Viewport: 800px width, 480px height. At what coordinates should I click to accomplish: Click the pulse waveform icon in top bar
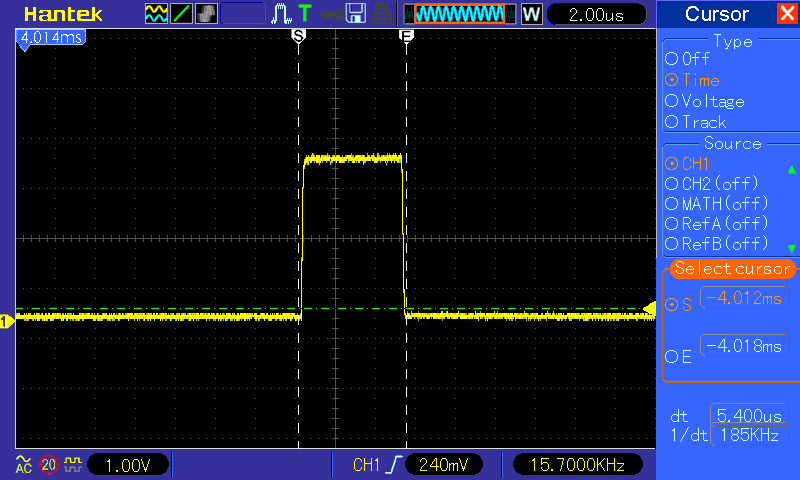[x=281, y=14]
